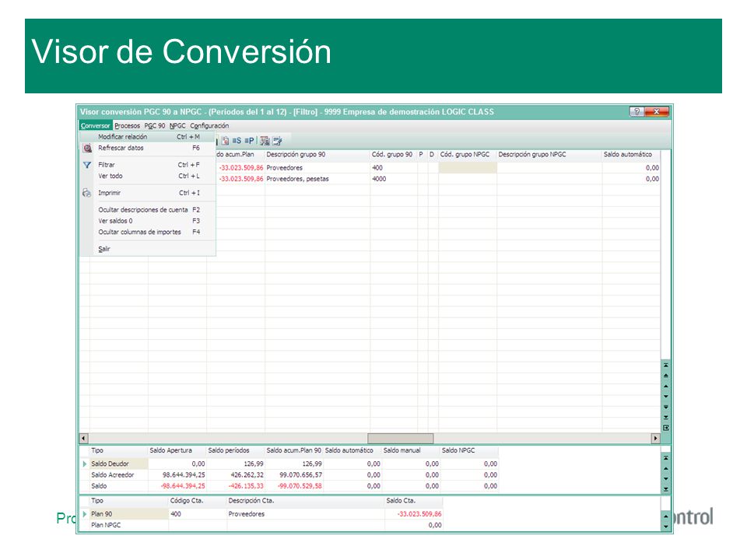Screen dimensions: 747x560
Task: Choose Imprimir menu entry
Action: click(149, 193)
